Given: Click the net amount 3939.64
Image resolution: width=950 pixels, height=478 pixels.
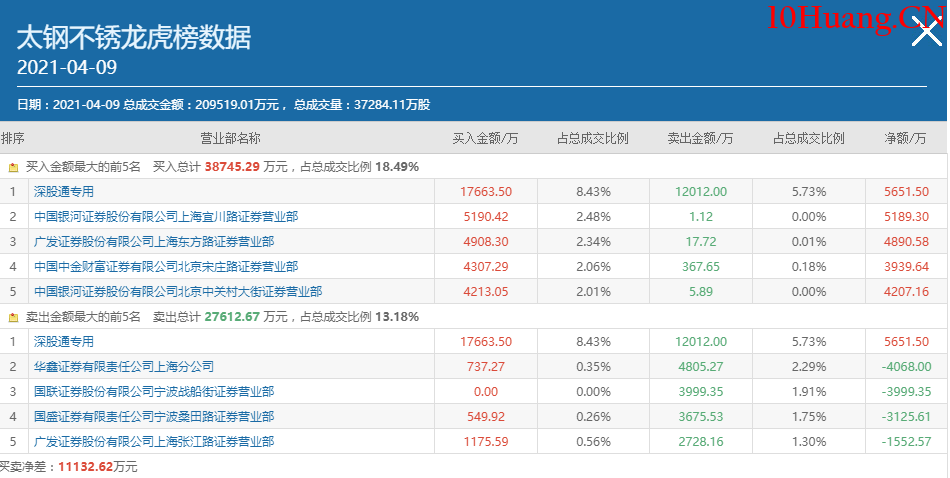Looking at the screenshot, I should pyautogui.click(x=906, y=267).
